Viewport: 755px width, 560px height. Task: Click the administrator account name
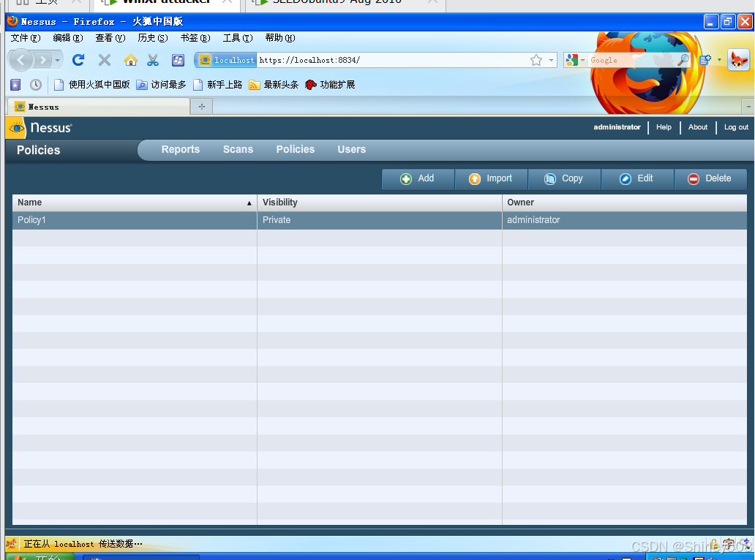point(617,127)
